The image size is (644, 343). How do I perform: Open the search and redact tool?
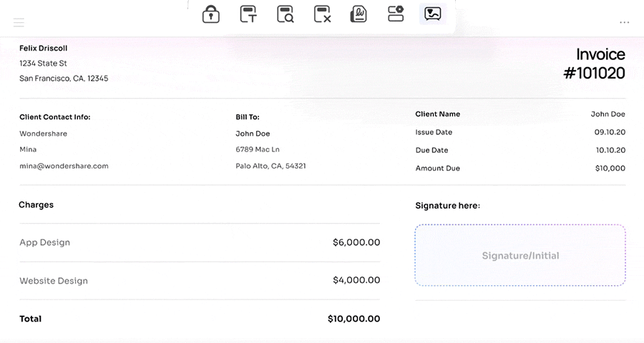[285, 14]
